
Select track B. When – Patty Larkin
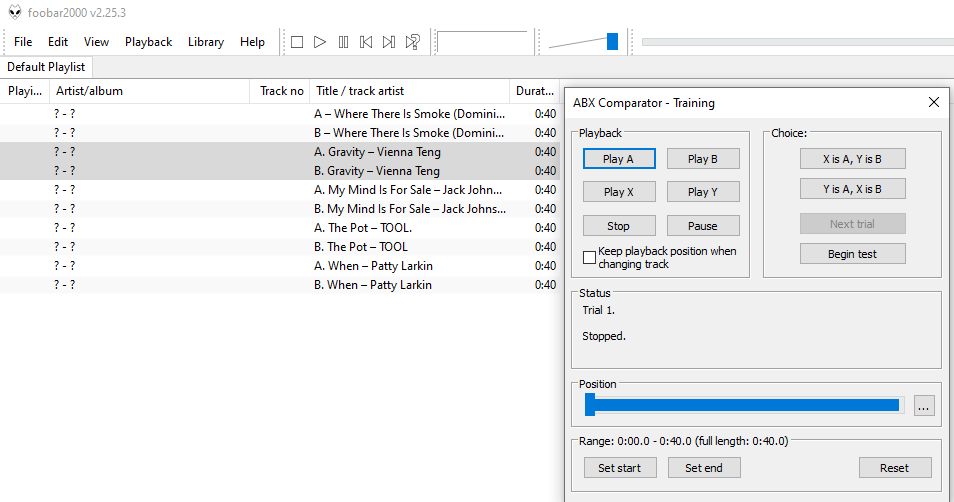coord(280,285)
